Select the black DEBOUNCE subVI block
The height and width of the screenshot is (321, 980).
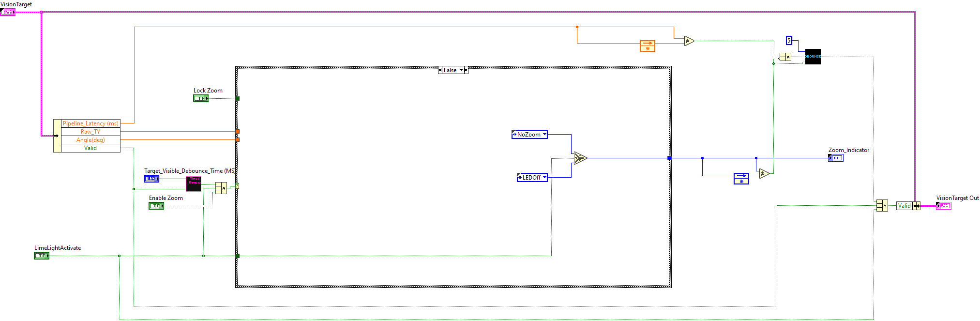(x=813, y=57)
